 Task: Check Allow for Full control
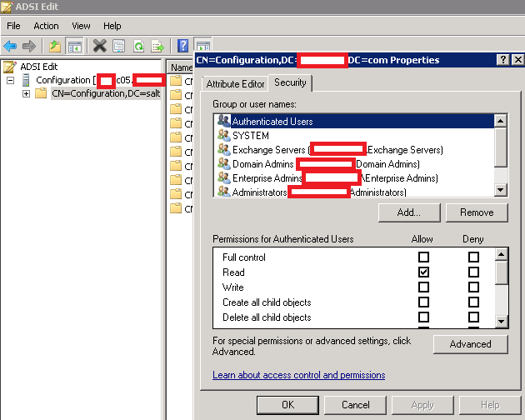(x=423, y=257)
